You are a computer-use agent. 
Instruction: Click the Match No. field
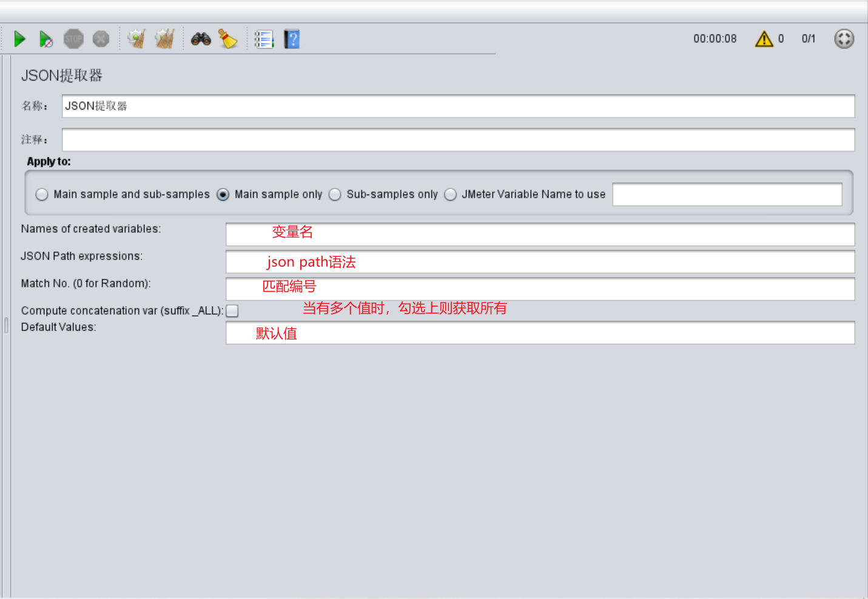(540, 289)
